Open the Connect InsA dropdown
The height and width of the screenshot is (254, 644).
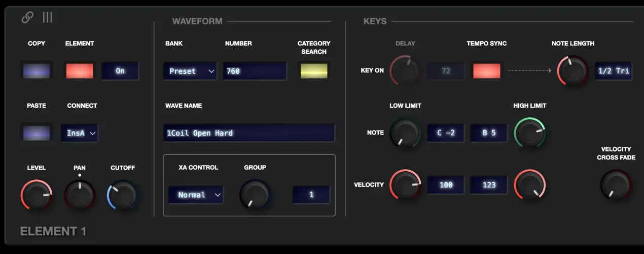(x=80, y=133)
